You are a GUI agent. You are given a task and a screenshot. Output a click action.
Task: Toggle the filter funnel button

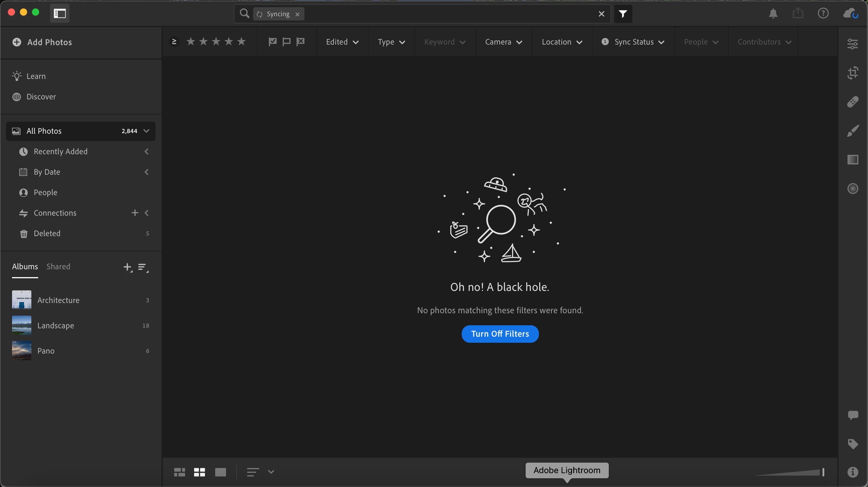(623, 14)
